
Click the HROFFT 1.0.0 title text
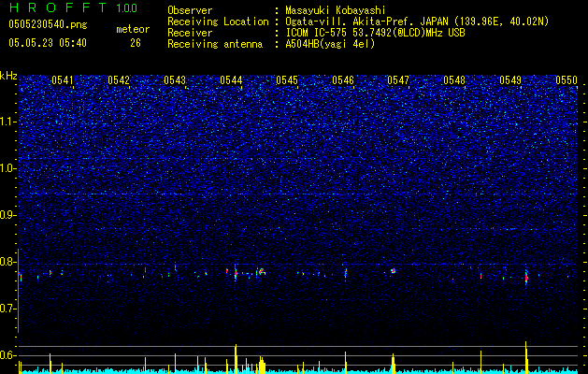tap(73, 7)
